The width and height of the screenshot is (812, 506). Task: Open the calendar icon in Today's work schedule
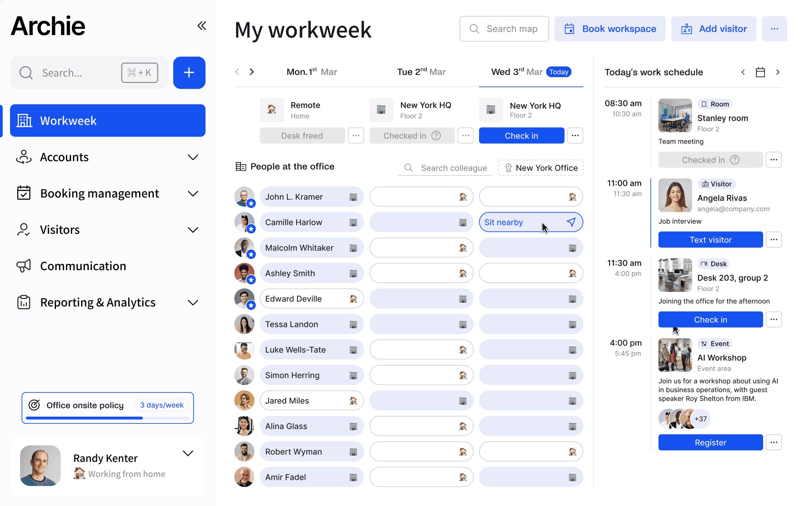(760, 72)
